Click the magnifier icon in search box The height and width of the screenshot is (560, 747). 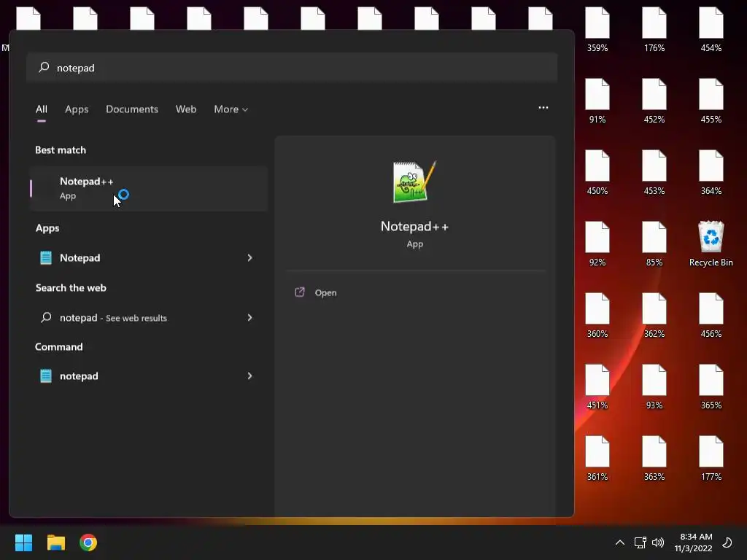click(44, 67)
